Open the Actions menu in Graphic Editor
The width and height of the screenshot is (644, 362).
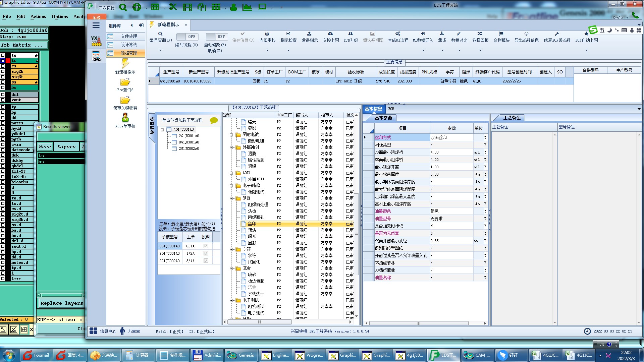38,16
